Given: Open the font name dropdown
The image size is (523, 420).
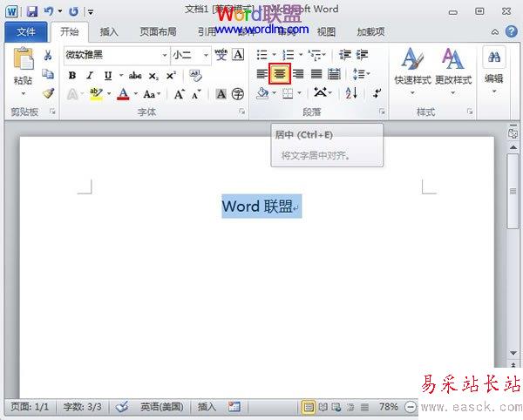Looking at the screenshot, I should (x=165, y=55).
